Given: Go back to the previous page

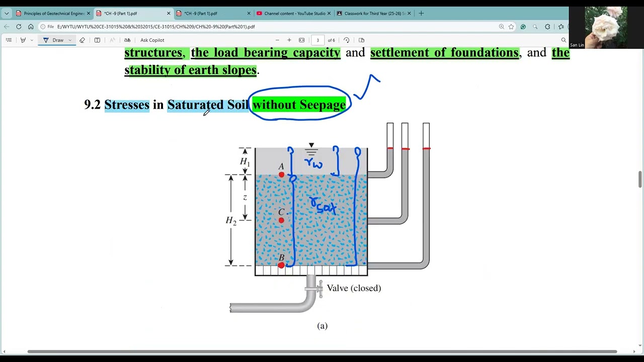Looking at the screenshot, I should pyautogui.click(x=7, y=27).
